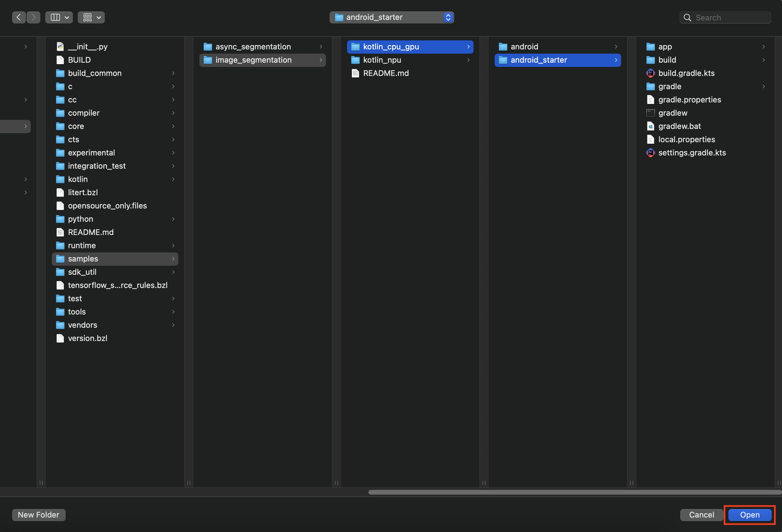Select settings.gradle.kts file
Image resolution: width=782 pixels, height=532 pixels.
click(692, 153)
